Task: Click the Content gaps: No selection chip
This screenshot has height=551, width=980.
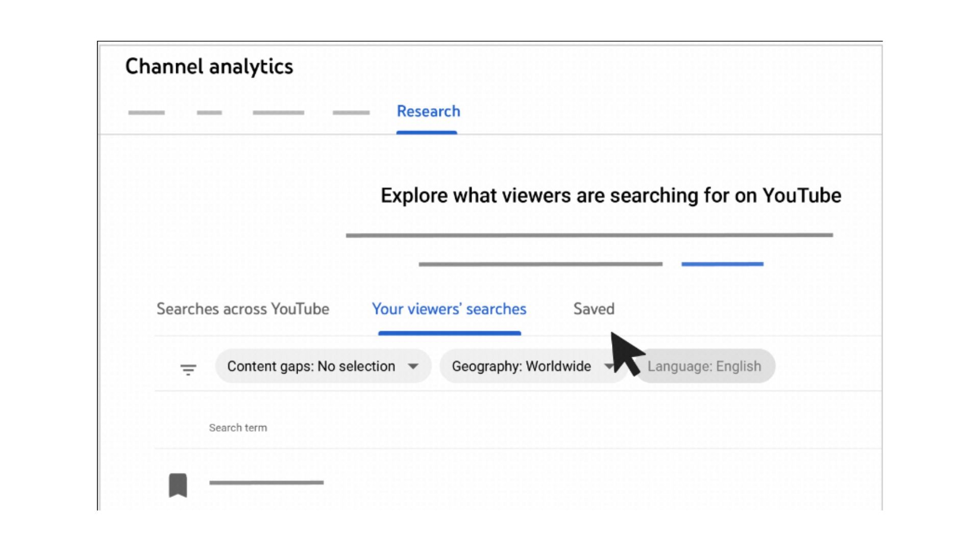Action: tap(311, 366)
